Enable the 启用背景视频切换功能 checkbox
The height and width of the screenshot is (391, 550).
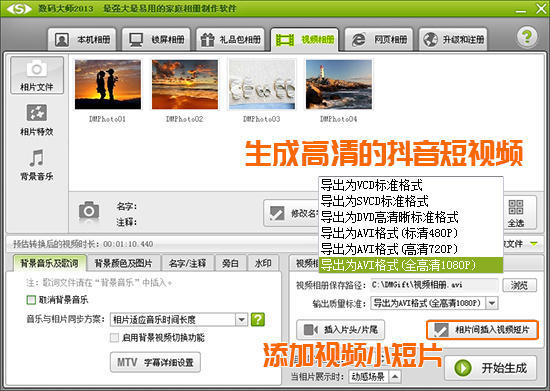click(114, 338)
